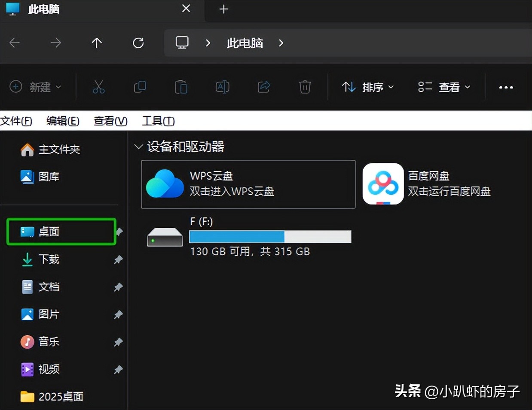Toggle the pin beside 音乐
The width and height of the screenshot is (532, 410).
click(118, 342)
